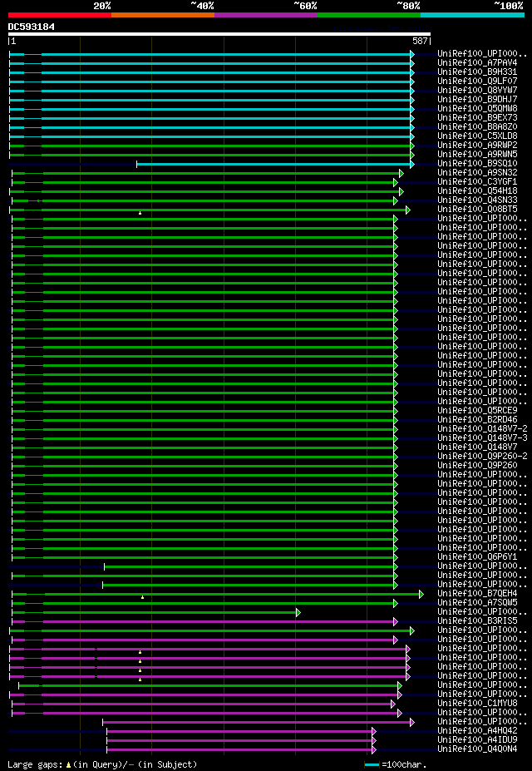Open the UniRef100_Q9P260-2 isoform label
Image resolution: width=532 pixels, height=771 pixels.
(482, 456)
